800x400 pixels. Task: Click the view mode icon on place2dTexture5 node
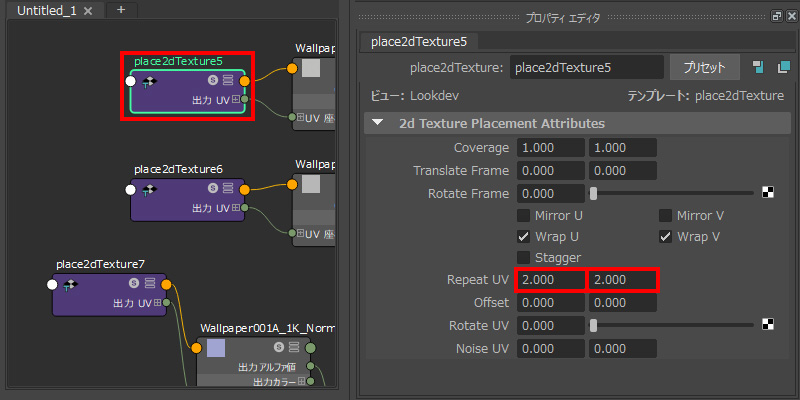(x=228, y=81)
